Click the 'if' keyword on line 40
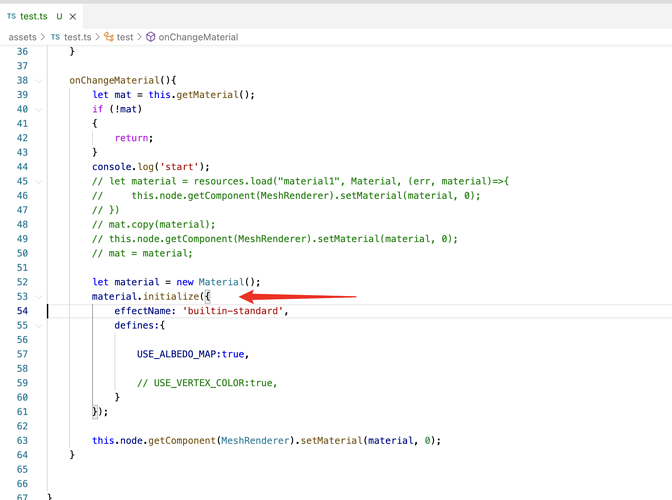 [98, 109]
